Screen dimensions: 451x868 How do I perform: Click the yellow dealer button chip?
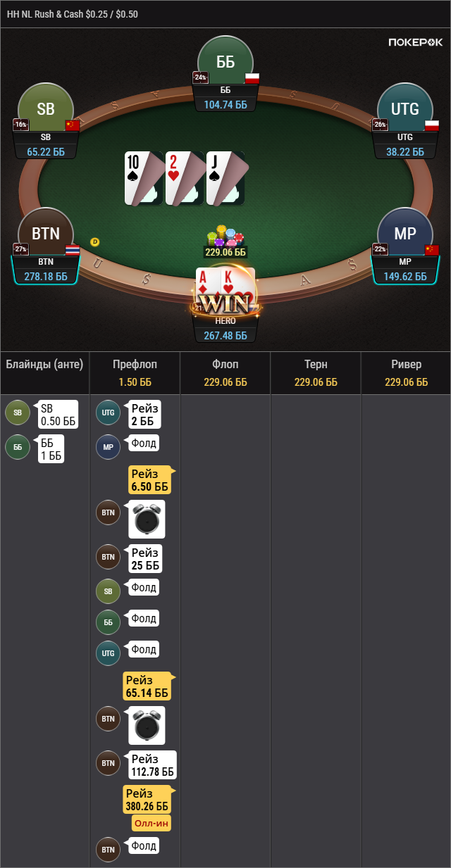tap(95, 241)
